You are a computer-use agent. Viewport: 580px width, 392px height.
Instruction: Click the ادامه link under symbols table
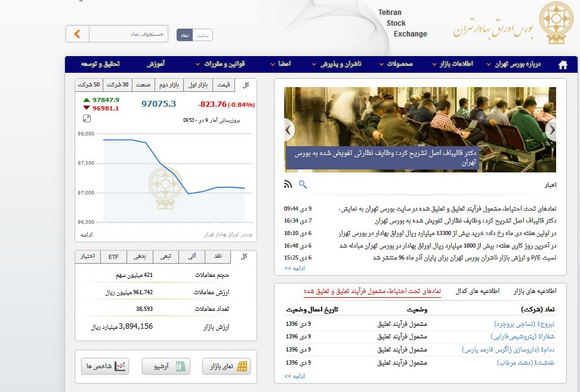pos(294,376)
